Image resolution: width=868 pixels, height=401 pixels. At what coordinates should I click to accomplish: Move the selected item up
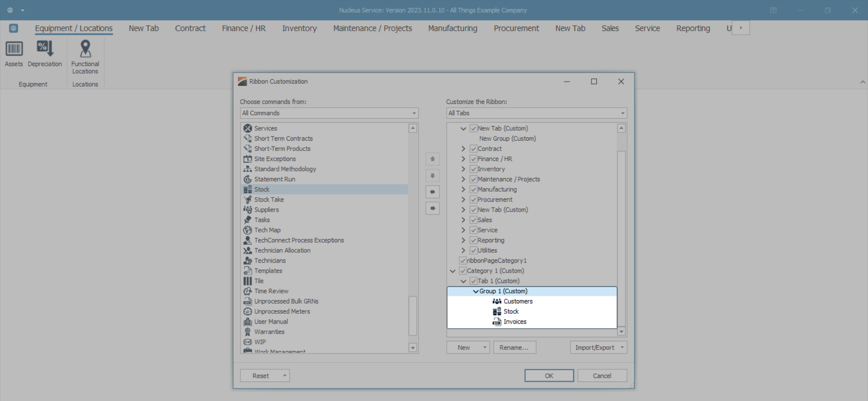(433, 159)
